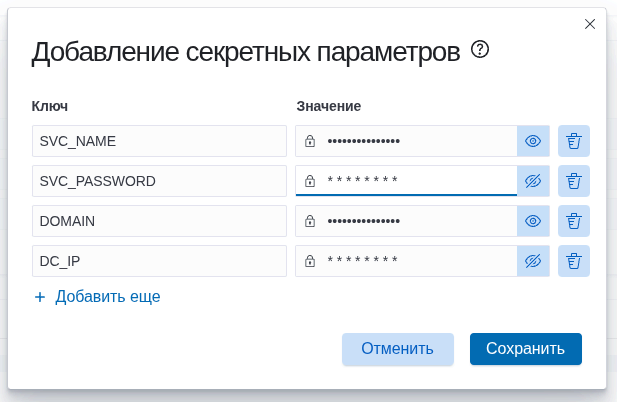Hide the DC_IP secret value
617x402 pixels.
pos(533,261)
